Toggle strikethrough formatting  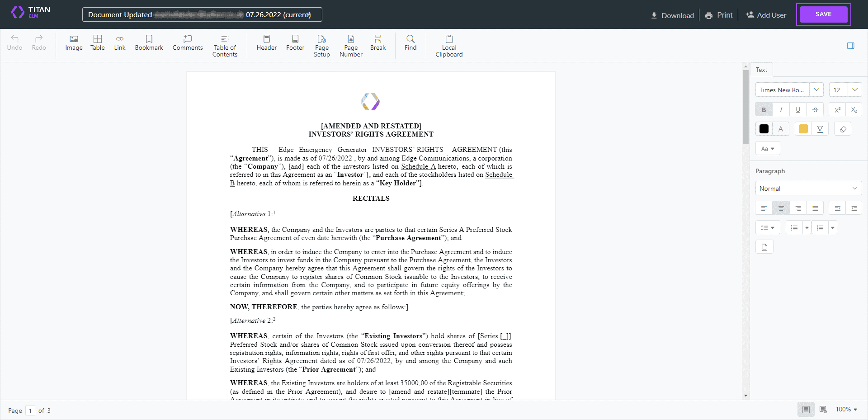coord(815,109)
